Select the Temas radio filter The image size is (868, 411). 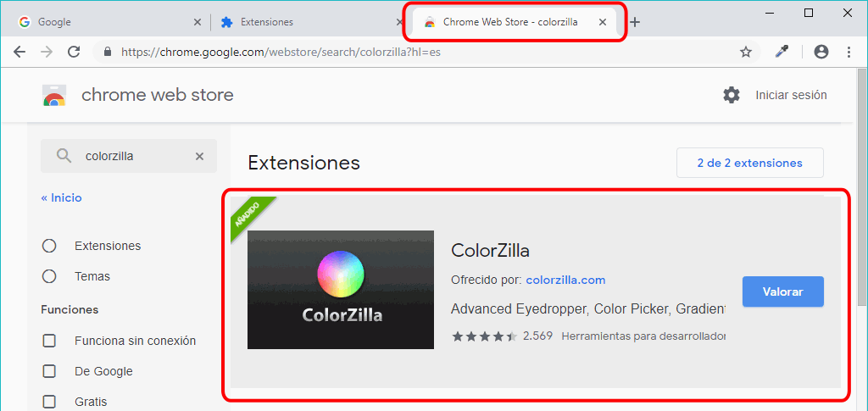[x=49, y=276]
